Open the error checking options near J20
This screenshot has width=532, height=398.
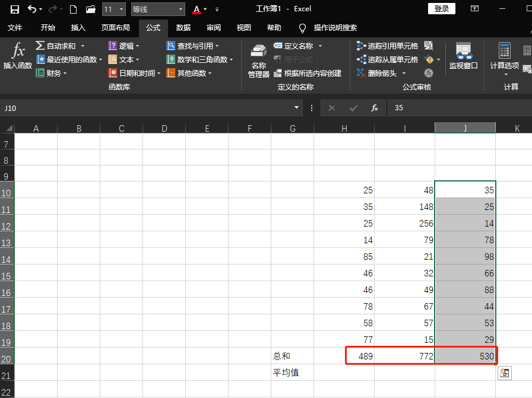point(504,373)
